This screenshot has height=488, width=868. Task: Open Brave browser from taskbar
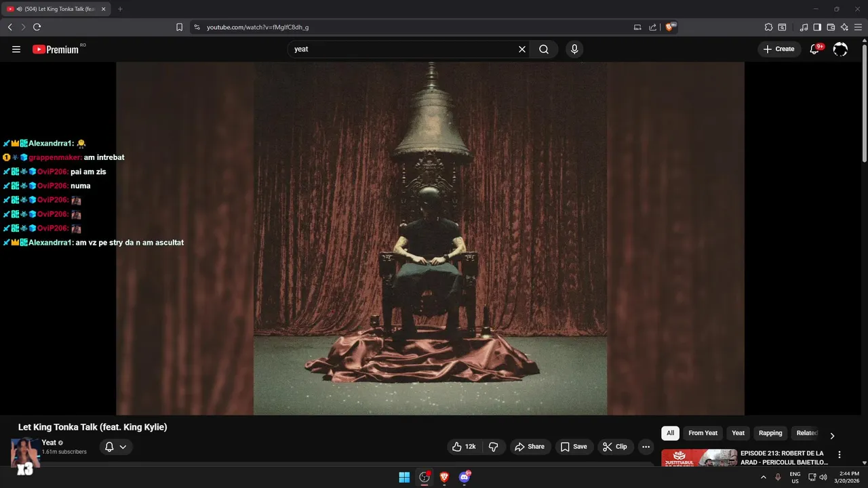click(444, 477)
